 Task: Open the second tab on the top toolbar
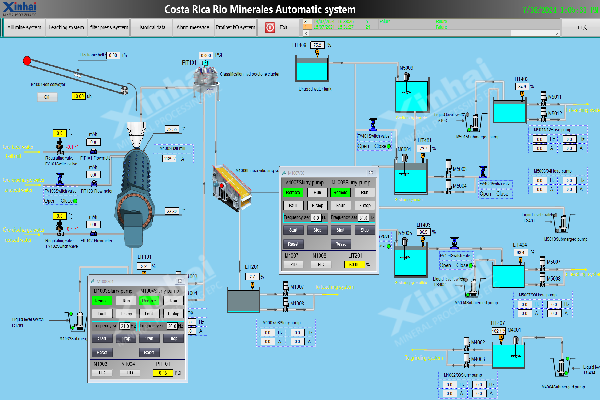pos(65,29)
